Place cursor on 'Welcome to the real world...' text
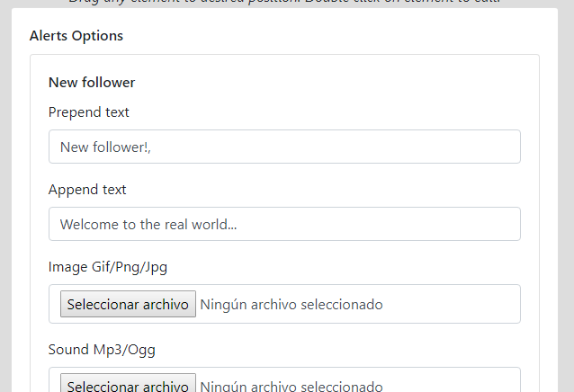Viewport: 574px width, 392px height. coord(148,224)
